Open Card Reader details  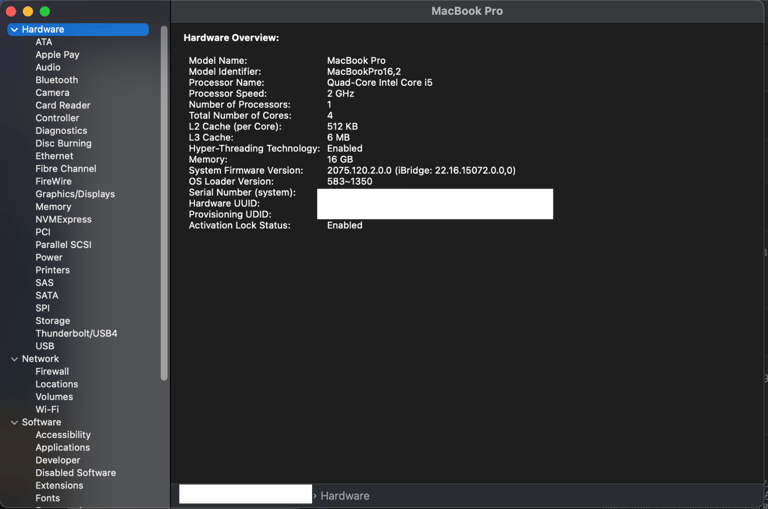tap(63, 105)
